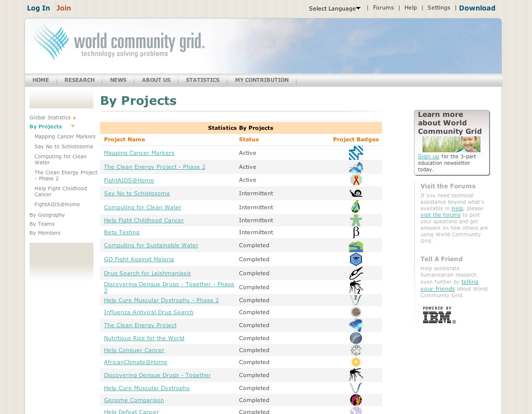Open the RESEARCH navigation tab

pos(79,80)
